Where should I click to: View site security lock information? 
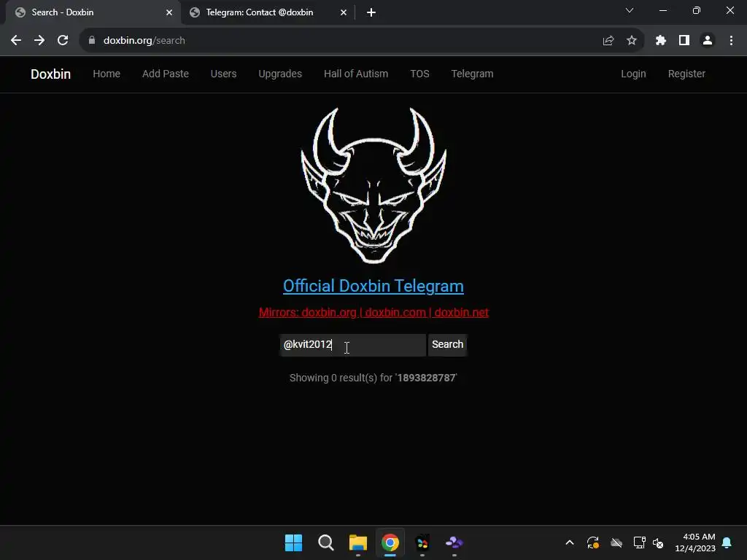pos(92,41)
